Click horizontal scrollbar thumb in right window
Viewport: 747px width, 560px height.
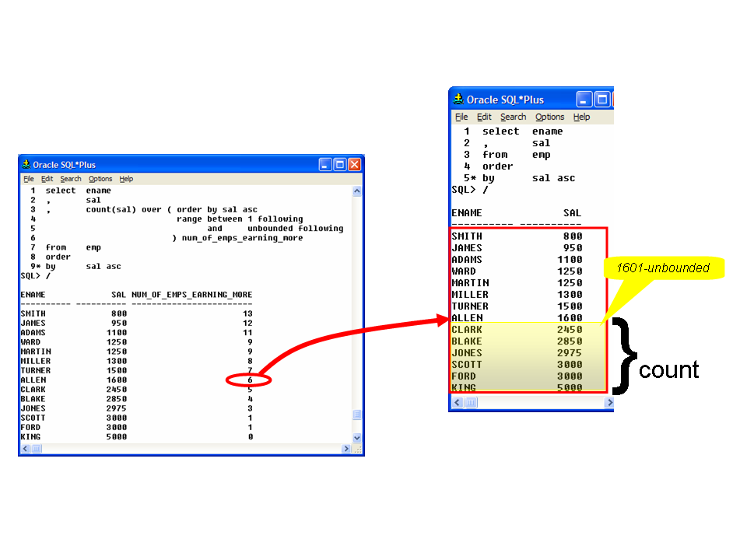point(471,403)
